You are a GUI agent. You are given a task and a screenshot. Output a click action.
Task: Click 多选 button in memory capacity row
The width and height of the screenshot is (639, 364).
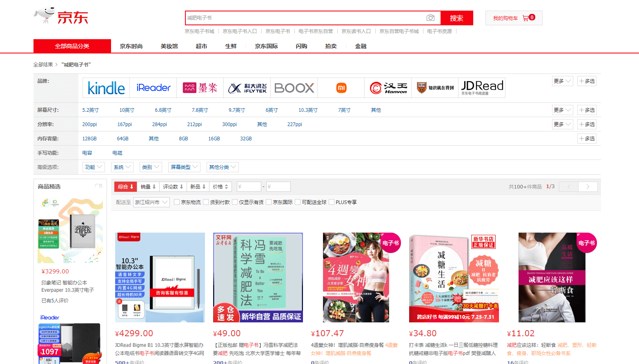pyautogui.click(x=587, y=139)
